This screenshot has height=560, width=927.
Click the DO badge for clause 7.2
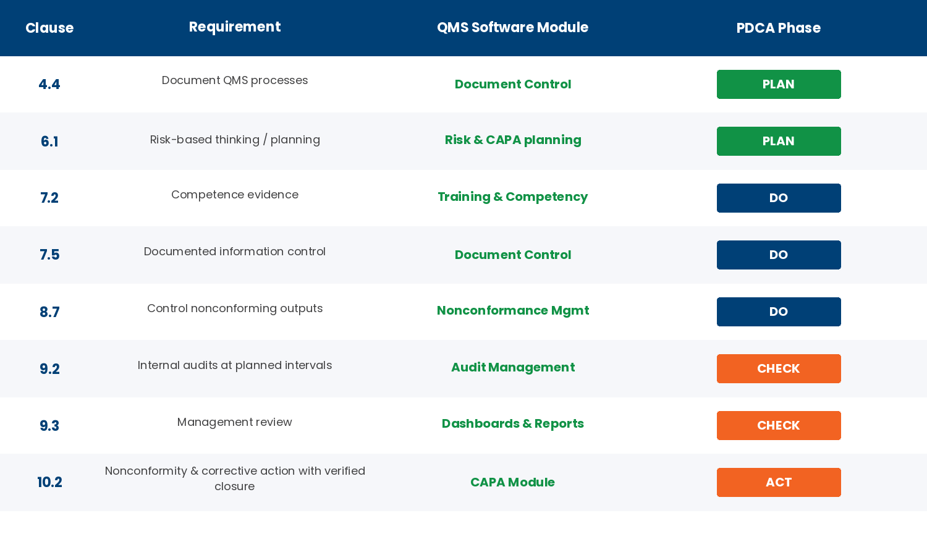pos(779,198)
